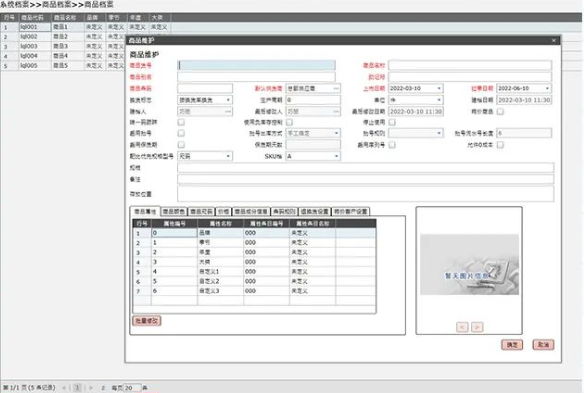Click the 属性编号 cell with value 0
Screen dimensions: 584x393
(174, 233)
